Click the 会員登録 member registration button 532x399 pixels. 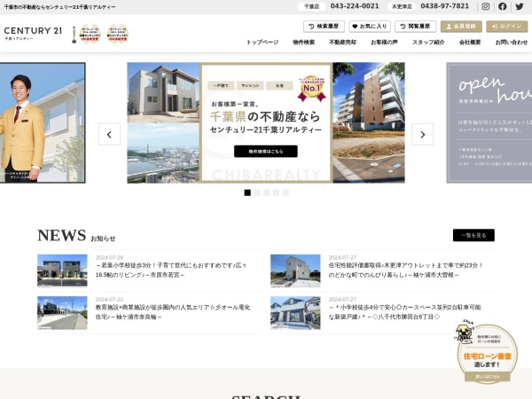[x=461, y=26]
